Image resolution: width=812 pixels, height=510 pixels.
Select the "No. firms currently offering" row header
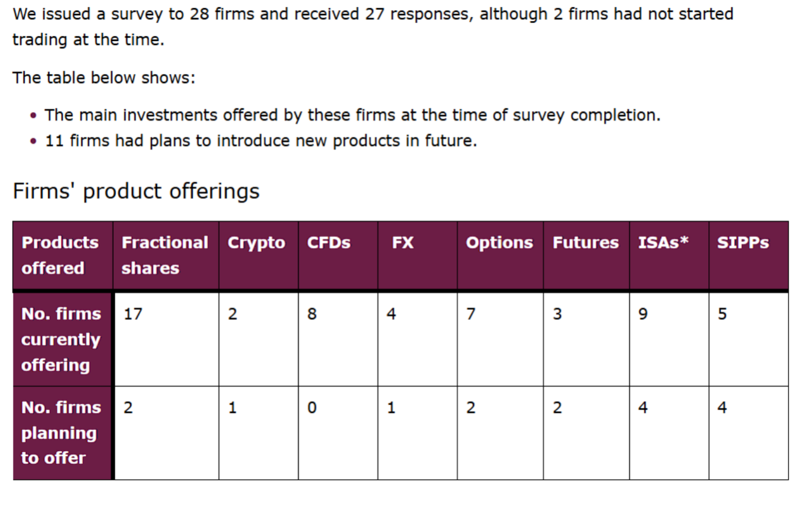pyautogui.click(x=61, y=339)
